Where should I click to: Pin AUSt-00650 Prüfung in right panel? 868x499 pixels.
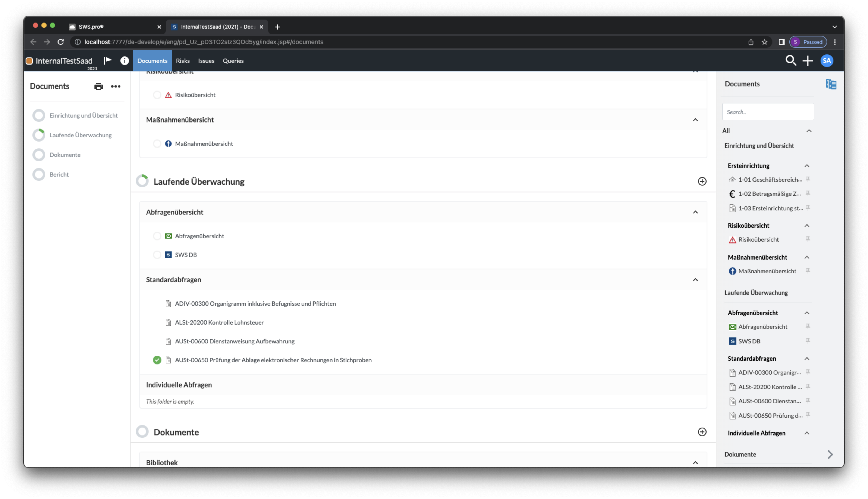[x=808, y=415]
